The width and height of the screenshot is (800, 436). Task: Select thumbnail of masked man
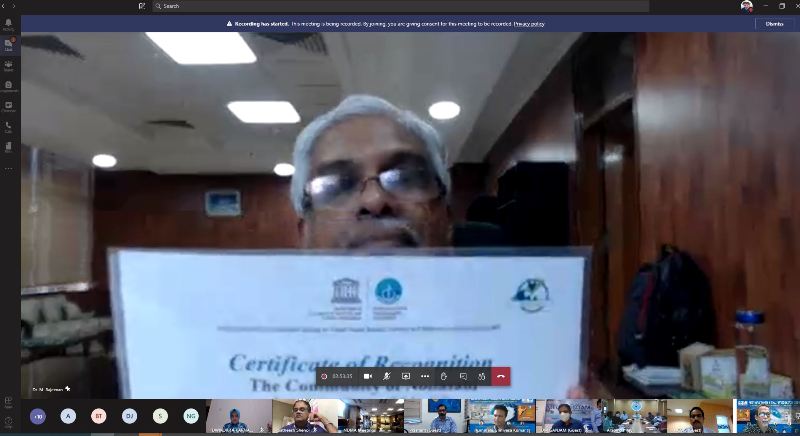click(x=568, y=416)
